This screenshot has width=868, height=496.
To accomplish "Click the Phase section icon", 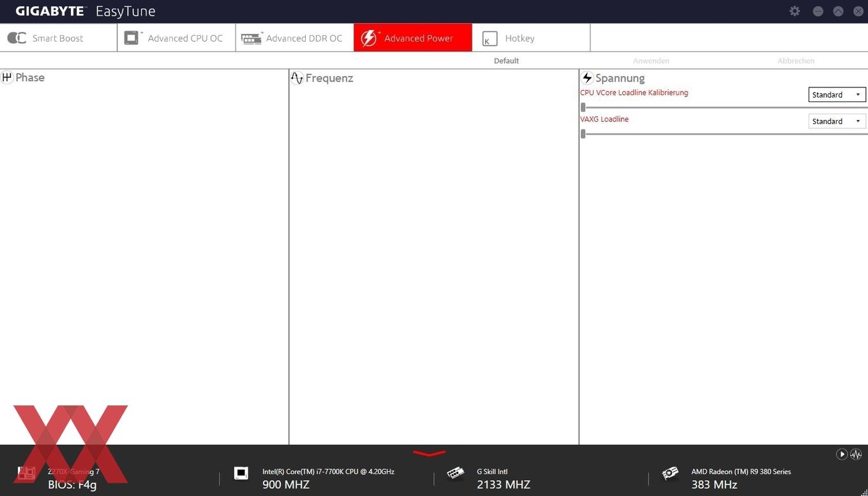I will (7, 77).
